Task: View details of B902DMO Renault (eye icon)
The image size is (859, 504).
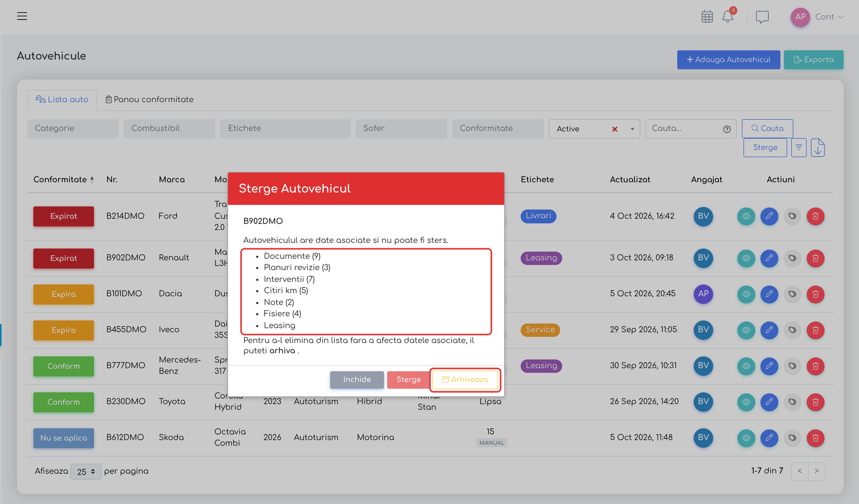Action: [746, 258]
